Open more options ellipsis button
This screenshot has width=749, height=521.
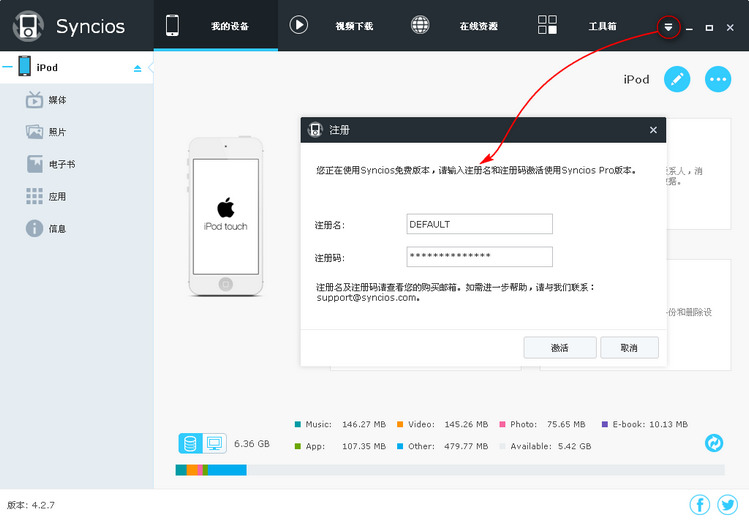(x=718, y=79)
